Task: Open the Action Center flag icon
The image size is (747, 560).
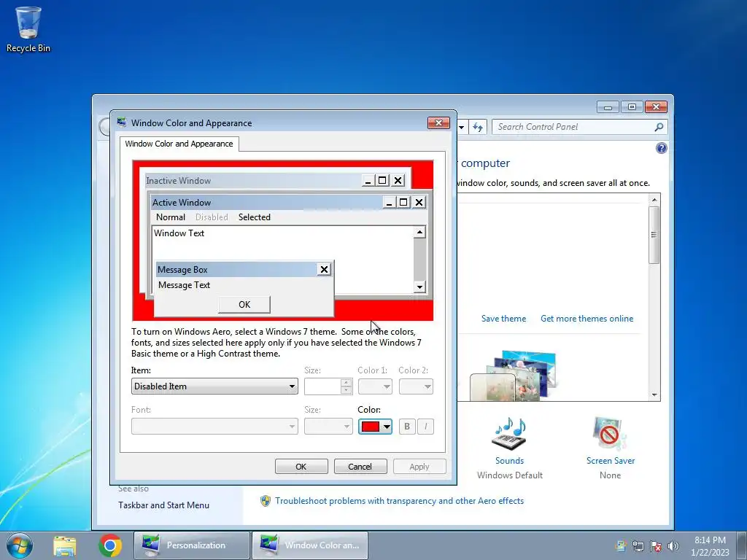Action: coord(656,546)
